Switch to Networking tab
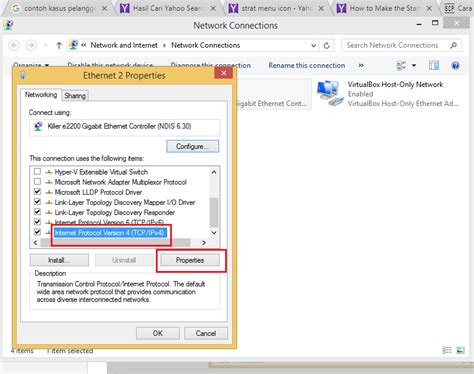The width and height of the screenshot is (474, 374). pyautogui.click(x=41, y=95)
